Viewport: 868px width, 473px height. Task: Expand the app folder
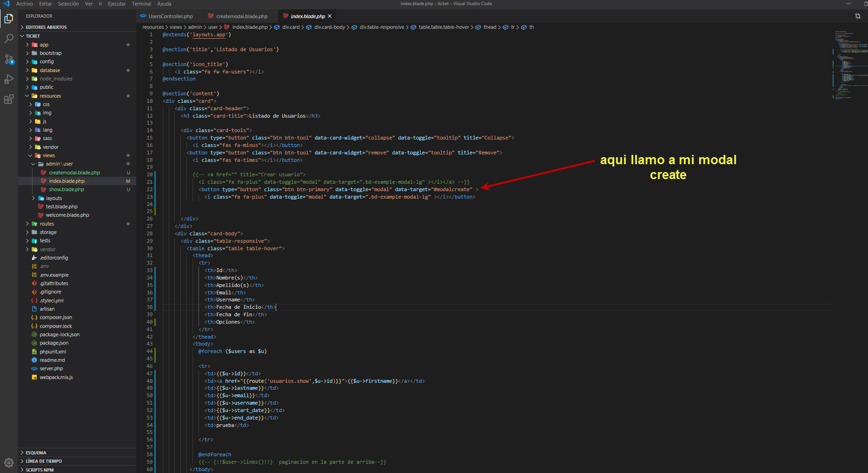tap(77, 45)
